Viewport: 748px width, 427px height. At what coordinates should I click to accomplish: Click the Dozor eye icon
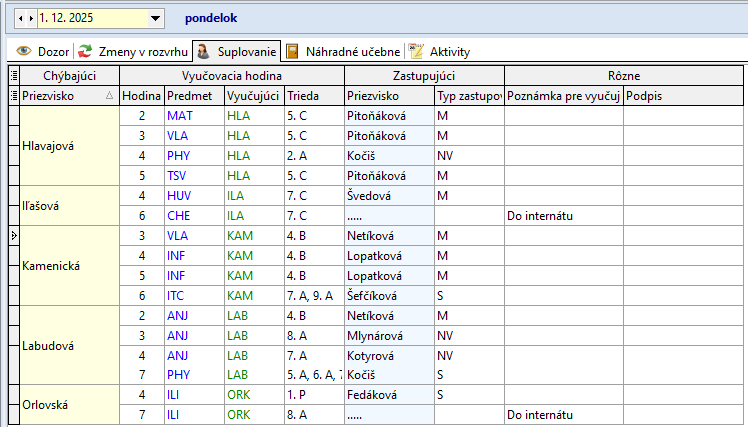point(23,51)
